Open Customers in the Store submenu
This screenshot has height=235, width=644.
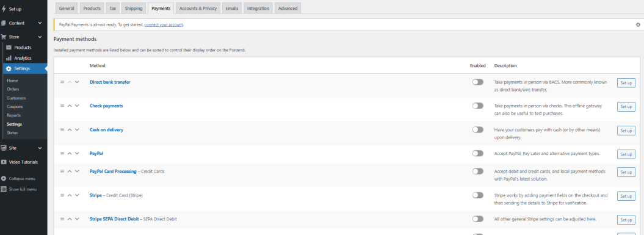pyautogui.click(x=16, y=98)
